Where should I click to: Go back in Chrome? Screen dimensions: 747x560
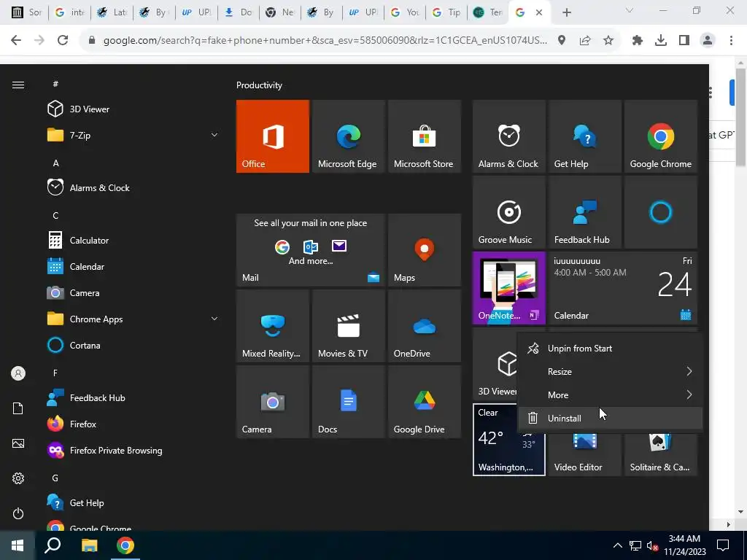tap(16, 41)
